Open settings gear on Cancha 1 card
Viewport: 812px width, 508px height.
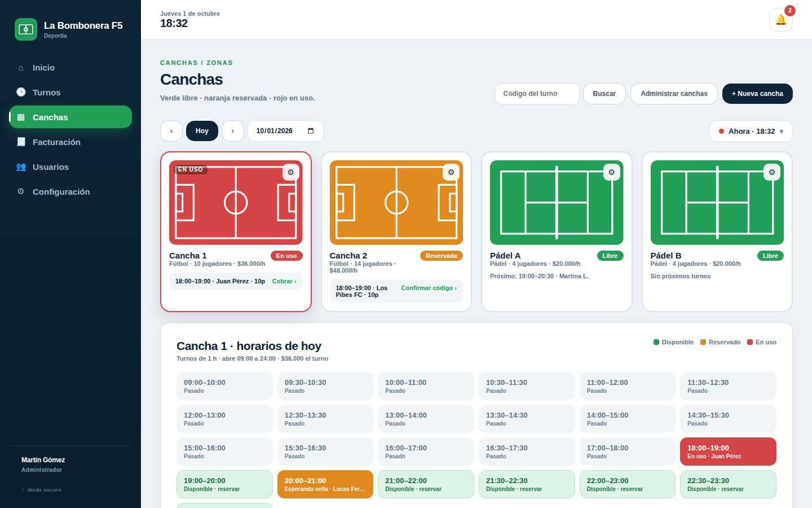click(290, 172)
